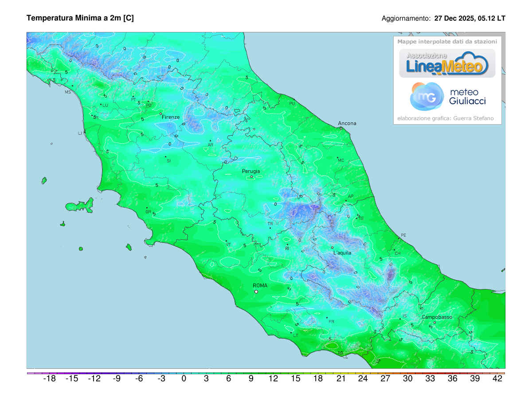Viewport: 532px width, 399px height.
Task: Click the update date '27 Dec 2025, 05.12 LT'
Action: (469, 19)
